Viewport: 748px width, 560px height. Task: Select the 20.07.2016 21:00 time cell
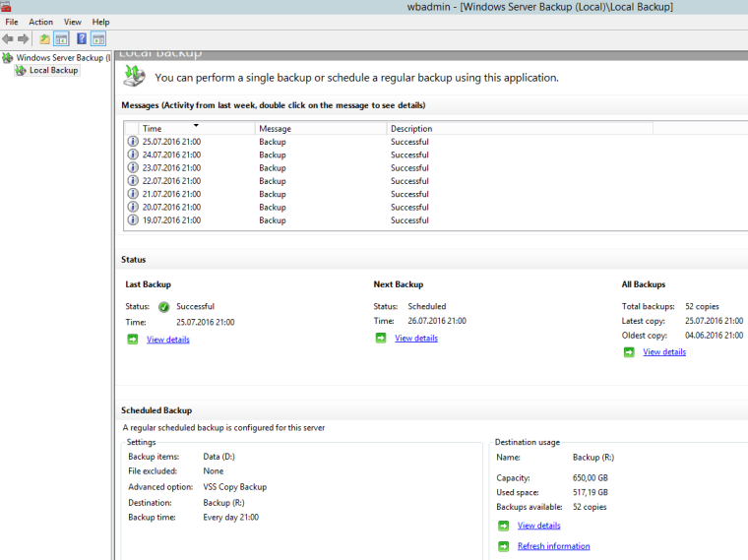pyautogui.click(x=171, y=207)
